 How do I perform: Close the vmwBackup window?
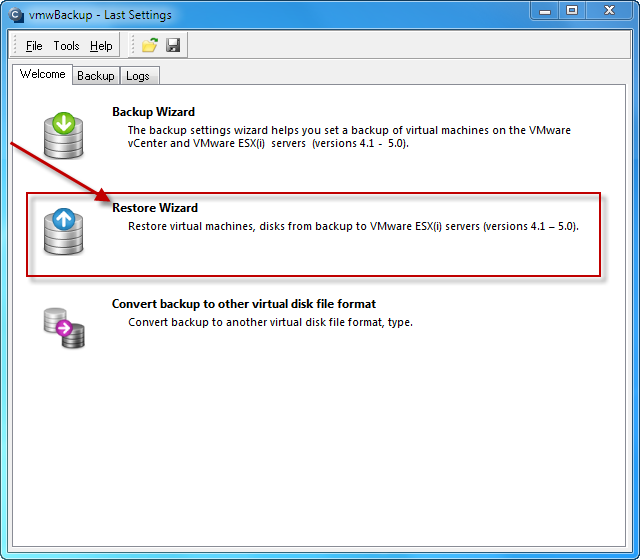(x=609, y=11)
